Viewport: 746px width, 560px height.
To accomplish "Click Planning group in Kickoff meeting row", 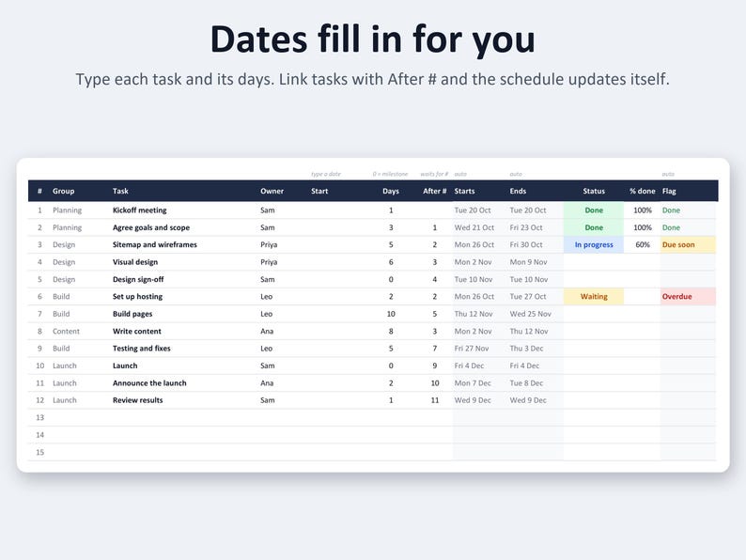I will point(67,210).
